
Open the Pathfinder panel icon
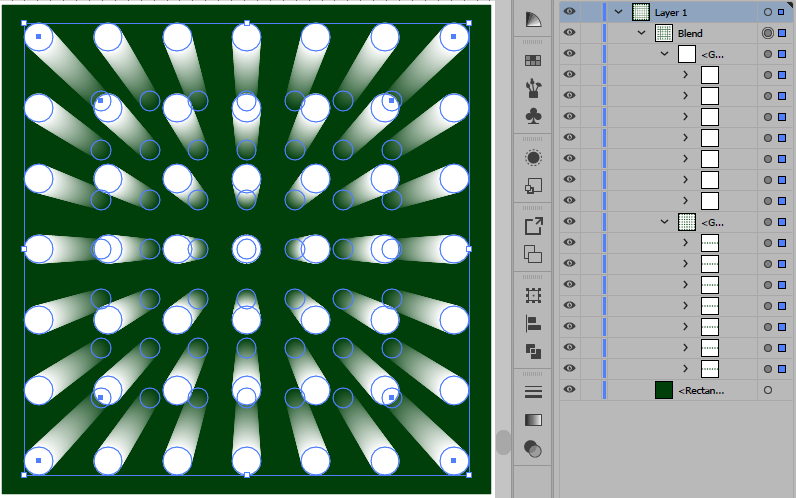tap(533, 351)
